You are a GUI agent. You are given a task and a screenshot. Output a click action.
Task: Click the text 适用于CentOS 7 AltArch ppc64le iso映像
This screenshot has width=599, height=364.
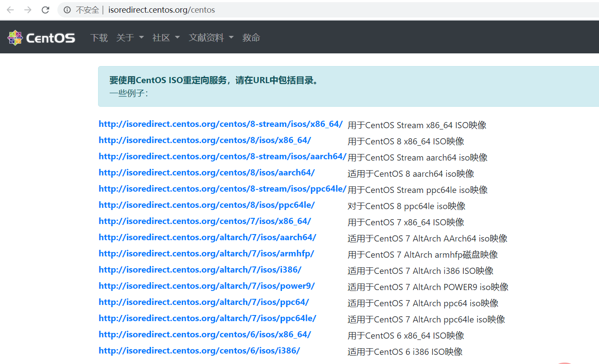[x=426, y=319]
